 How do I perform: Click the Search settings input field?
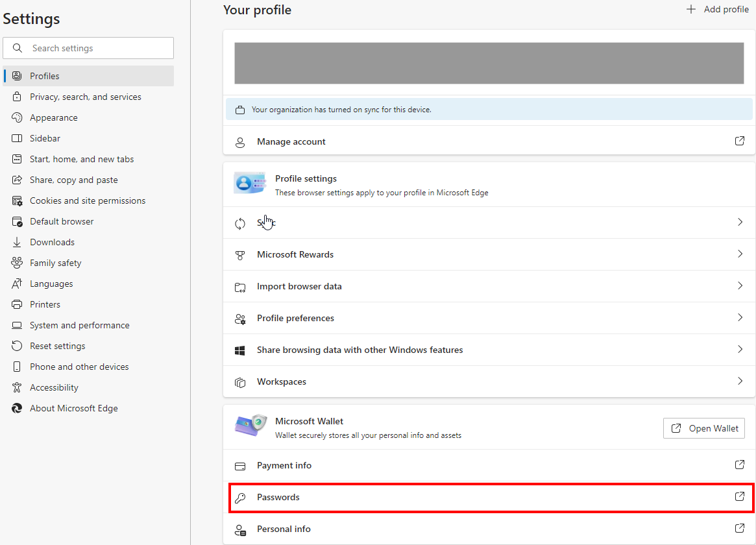coord(88,48)
